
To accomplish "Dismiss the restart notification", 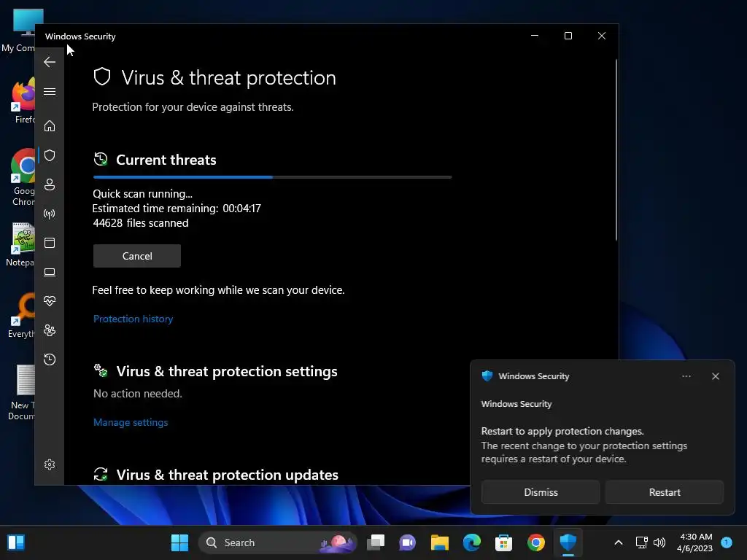I will pos(541,492).
